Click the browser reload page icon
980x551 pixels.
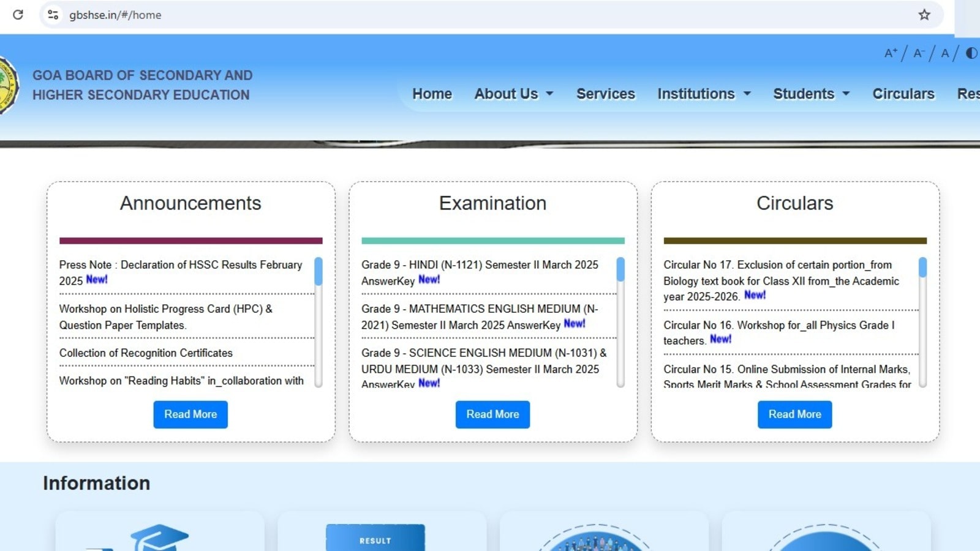18,15
